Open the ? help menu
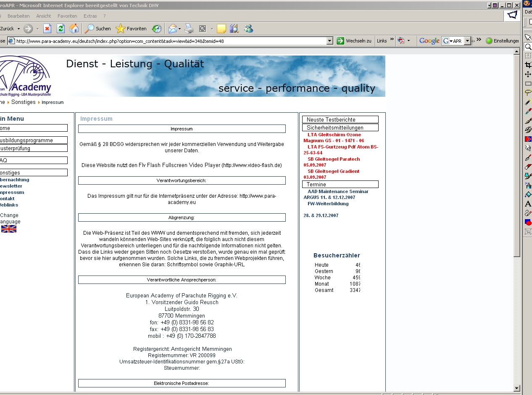Image resolution: width=532 pixels, height=395 pixels. [x=105, y=16]
